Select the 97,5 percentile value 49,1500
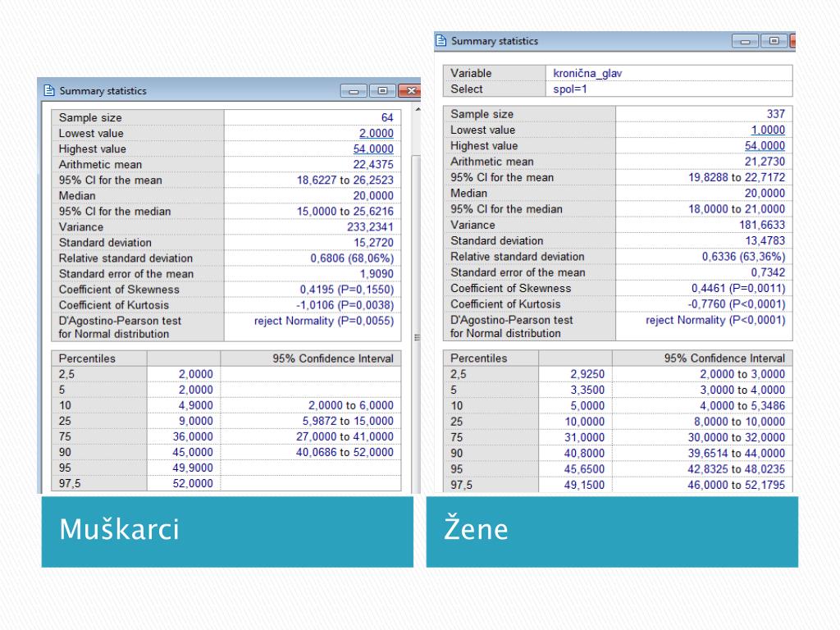The width and height of the screenshot is (840, 630). pos(584,485)
